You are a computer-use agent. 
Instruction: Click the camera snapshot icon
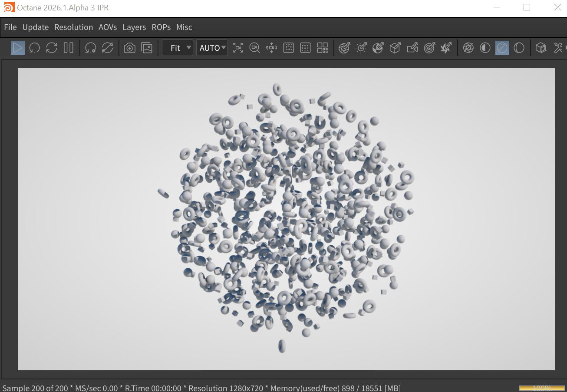(129, 48)
